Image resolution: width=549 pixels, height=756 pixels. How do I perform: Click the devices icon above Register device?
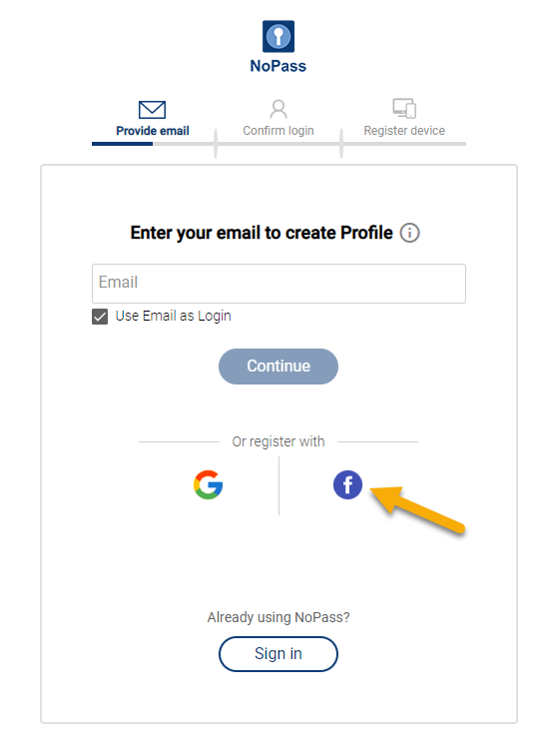point(404,109)
